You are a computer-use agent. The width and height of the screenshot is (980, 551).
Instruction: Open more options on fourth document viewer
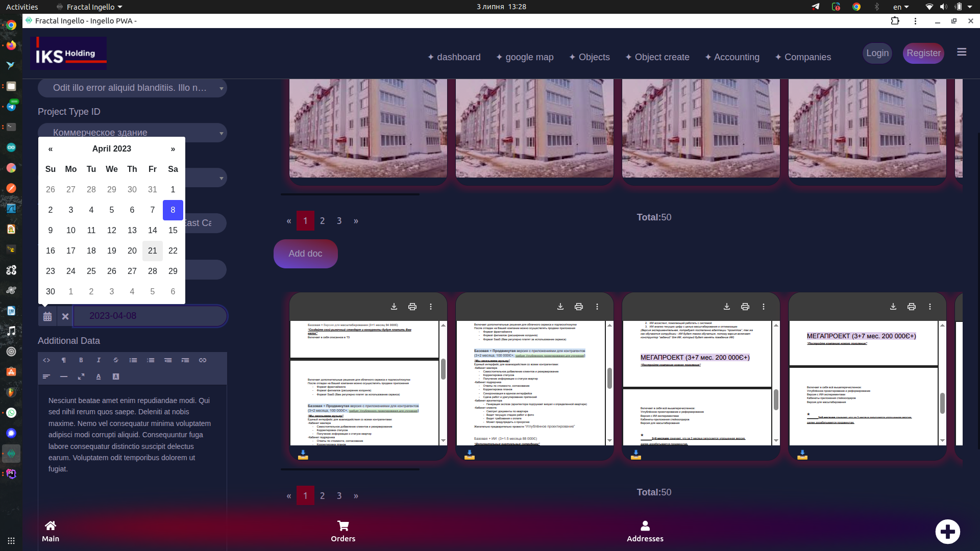point(930,307)
